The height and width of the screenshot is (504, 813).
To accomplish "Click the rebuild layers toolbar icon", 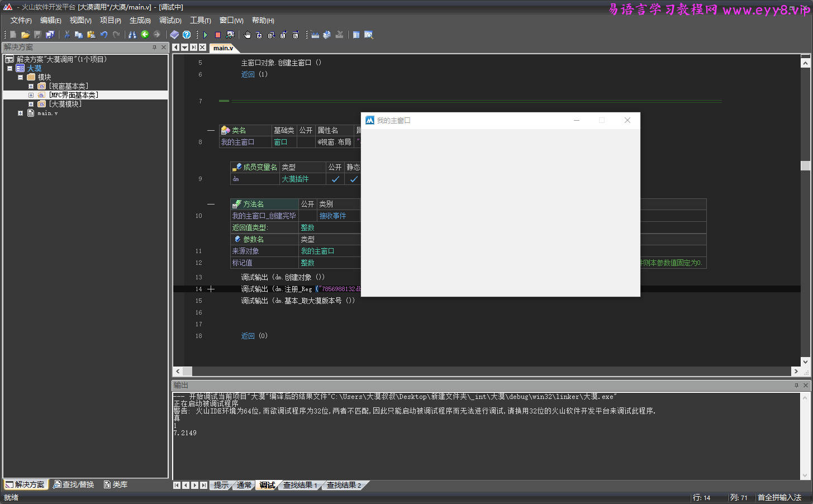I will (x=327, y=35).
